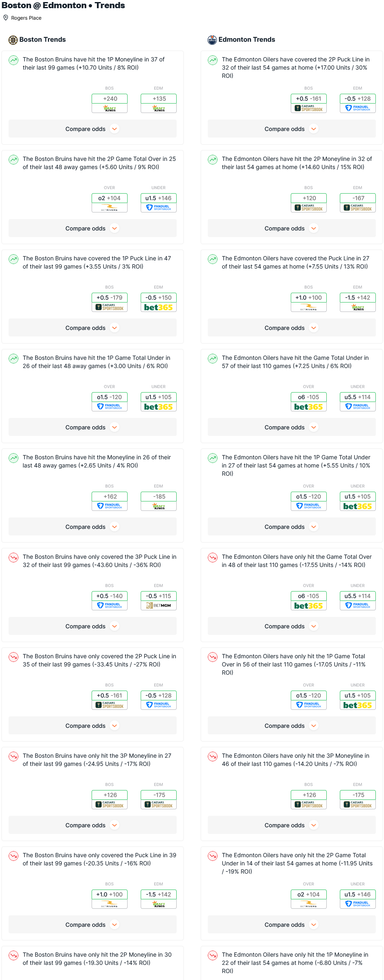Click green uptrend icon beside Oilers 2P Puck Line trend
Viewport: 384px width, 980px height.
(x=213, y=60)
